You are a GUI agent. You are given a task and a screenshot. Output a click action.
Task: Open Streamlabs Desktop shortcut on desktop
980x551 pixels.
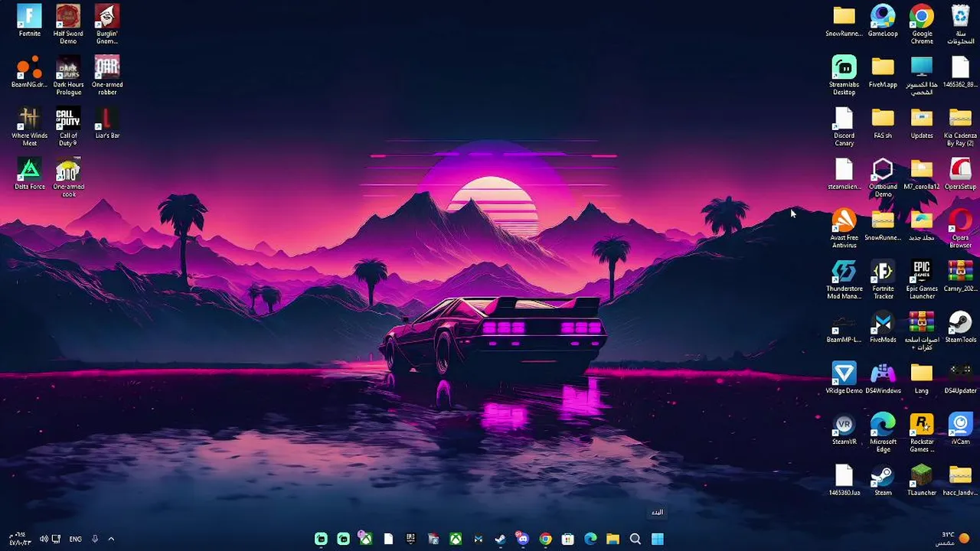[844, 75]
